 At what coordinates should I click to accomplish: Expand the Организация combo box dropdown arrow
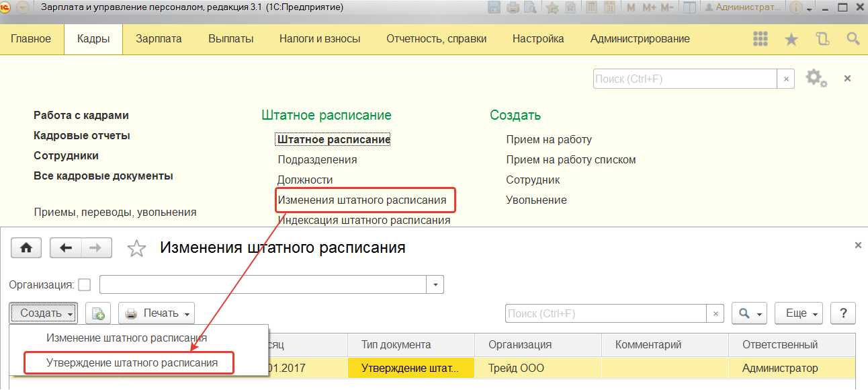coord(435,285)
